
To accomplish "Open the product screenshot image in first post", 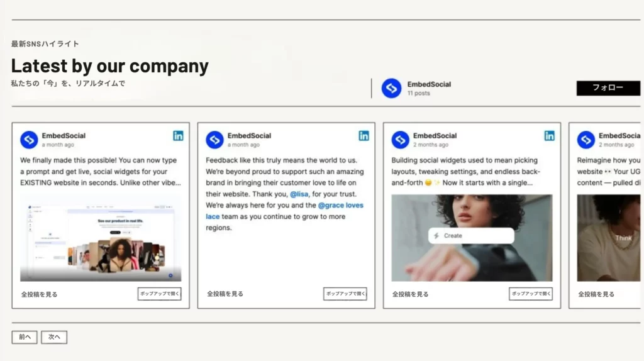I will 101,239.
